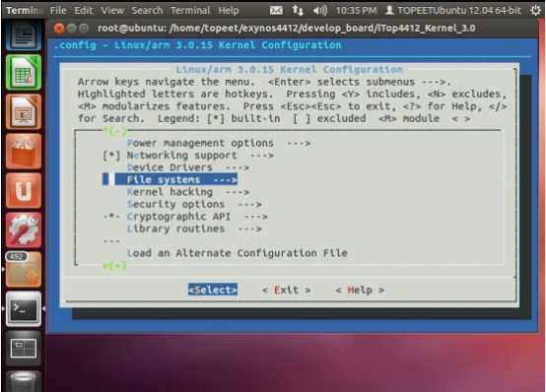Image resolution: width=546 pixels, height=392 pixels.
Task: Launch LibreOffice Calc spreadsheet dock icon
Action: 24,73
